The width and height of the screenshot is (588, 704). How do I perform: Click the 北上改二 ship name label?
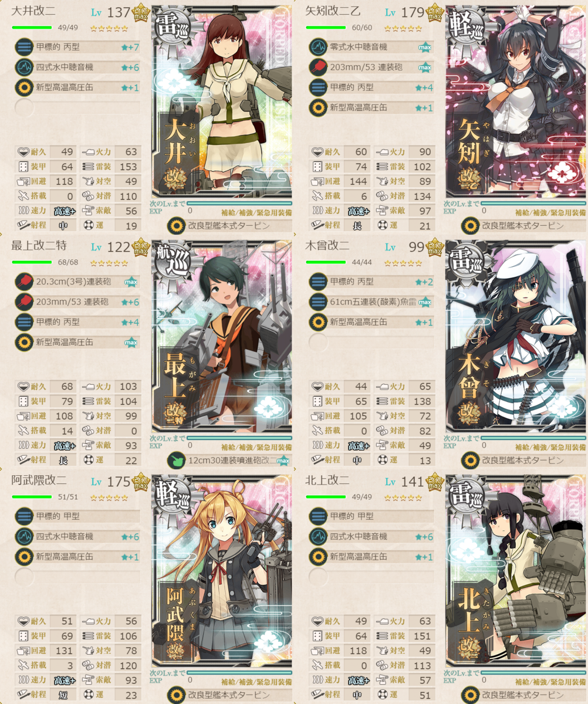tap(327, 480)
